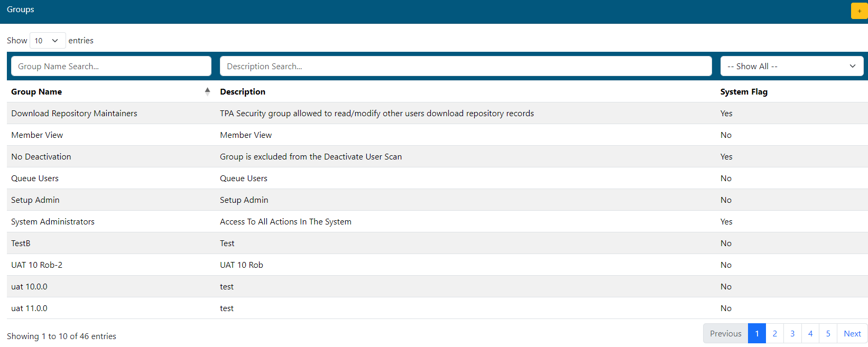The width and height of the screenshot is (868, 347).
Task: Focus the Group Name Search field
Action: 111,67
